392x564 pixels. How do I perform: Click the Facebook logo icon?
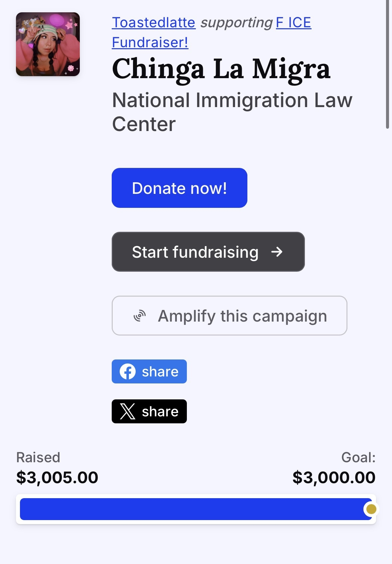pyautogui.click(x=128, y=371)
